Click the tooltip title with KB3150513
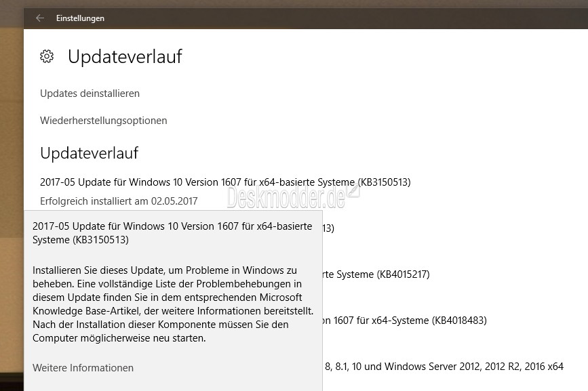Image resolution: width=588 pixels, height=391 pixels. tap(172, 233)
